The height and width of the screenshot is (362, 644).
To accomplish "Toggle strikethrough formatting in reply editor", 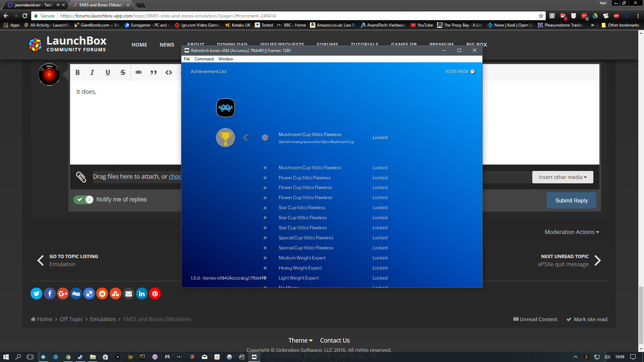I will coord(123,72).
